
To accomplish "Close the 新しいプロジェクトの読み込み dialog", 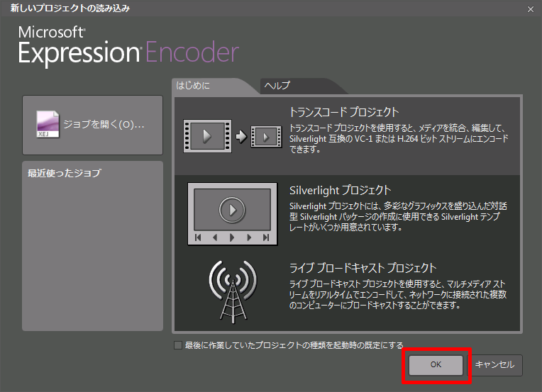I will click(x=531, y=9).
